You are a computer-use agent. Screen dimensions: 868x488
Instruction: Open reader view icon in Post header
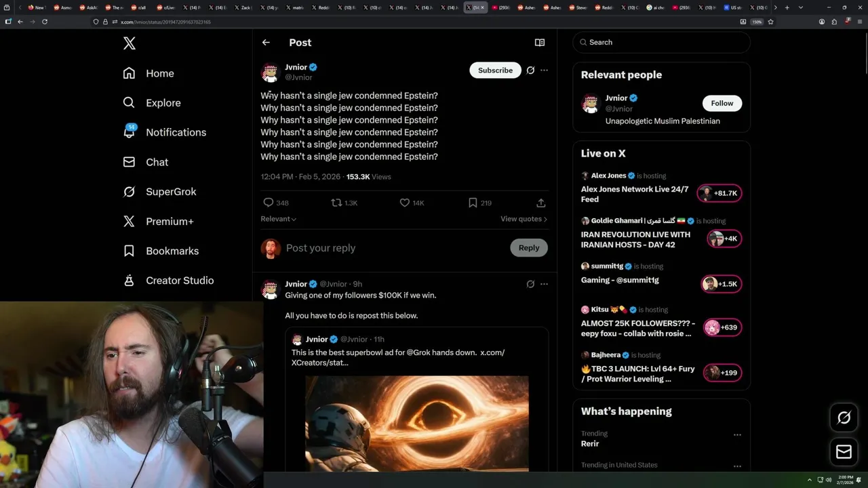tap(540, 42)
